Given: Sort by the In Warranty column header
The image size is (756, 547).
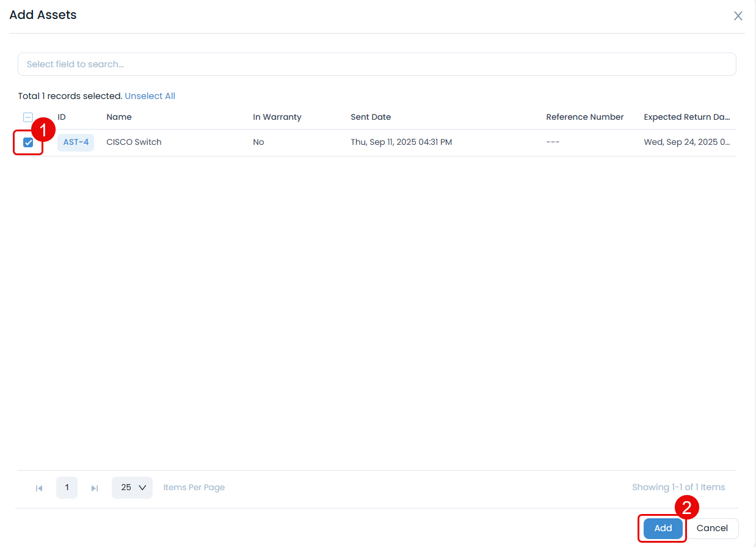Looking at the screenshot, I should tap(277, 117).
